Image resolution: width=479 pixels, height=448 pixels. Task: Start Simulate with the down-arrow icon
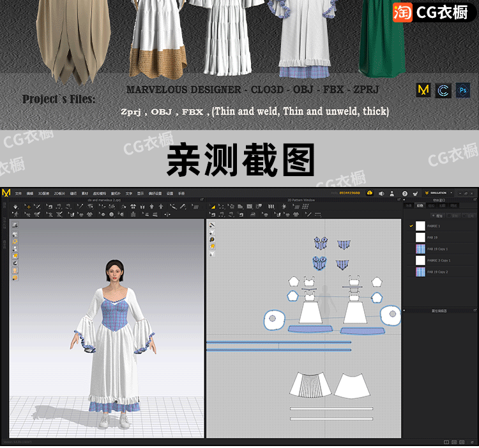[15, 207]
